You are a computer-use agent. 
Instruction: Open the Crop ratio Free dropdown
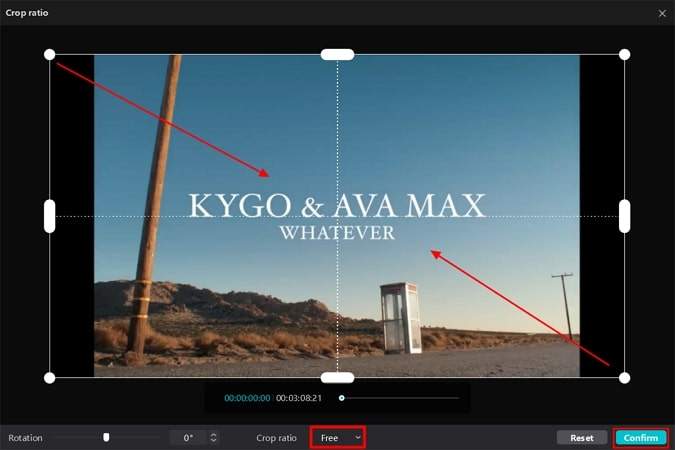pyautogui.click(x=338, y=438)
